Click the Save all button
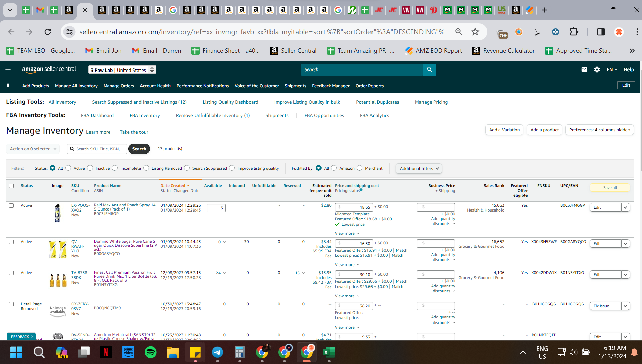 point(610,188)
